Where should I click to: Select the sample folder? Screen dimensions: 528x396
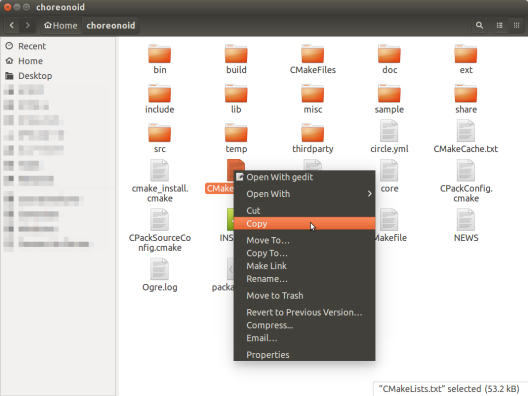point(390,99)
